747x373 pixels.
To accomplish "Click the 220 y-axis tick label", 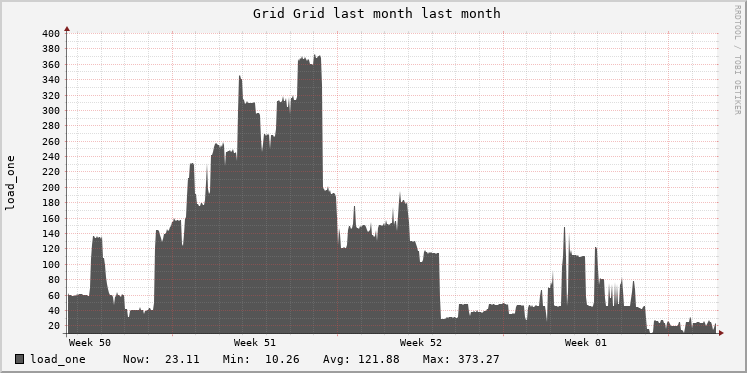I will coord(51,172).
